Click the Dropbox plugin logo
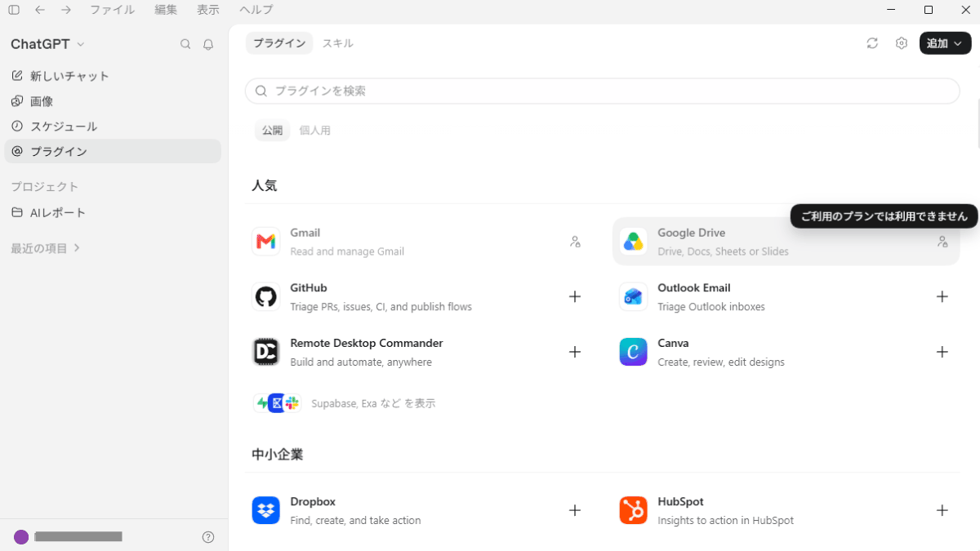 pyautogui.click(x=266, y=510)
